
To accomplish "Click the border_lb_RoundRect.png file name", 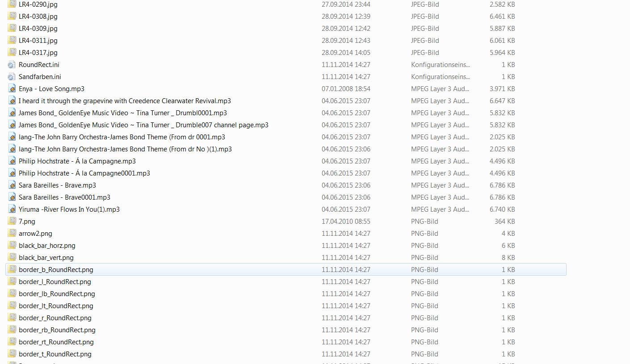I will coord(57,294).
